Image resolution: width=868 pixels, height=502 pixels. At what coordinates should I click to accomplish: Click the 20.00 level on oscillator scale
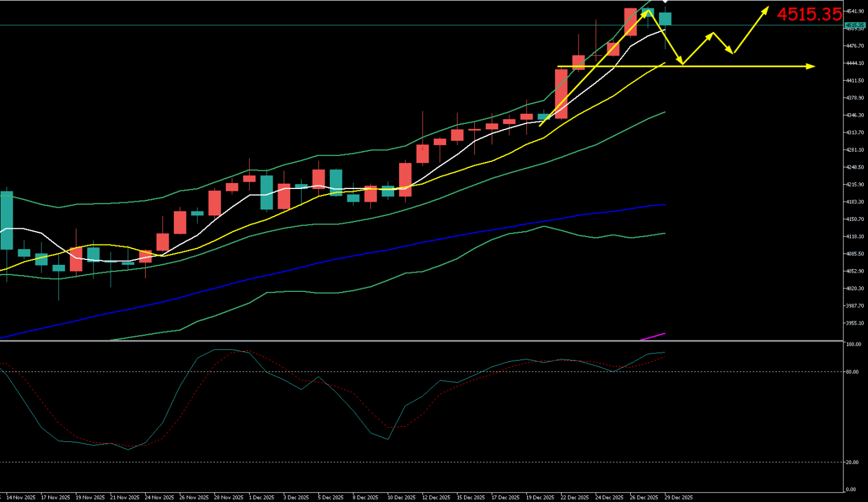click(x=851, y=462)
